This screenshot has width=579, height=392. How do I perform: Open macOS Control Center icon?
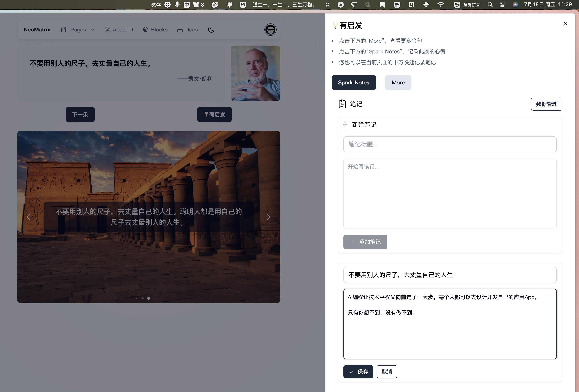[503, 4]
